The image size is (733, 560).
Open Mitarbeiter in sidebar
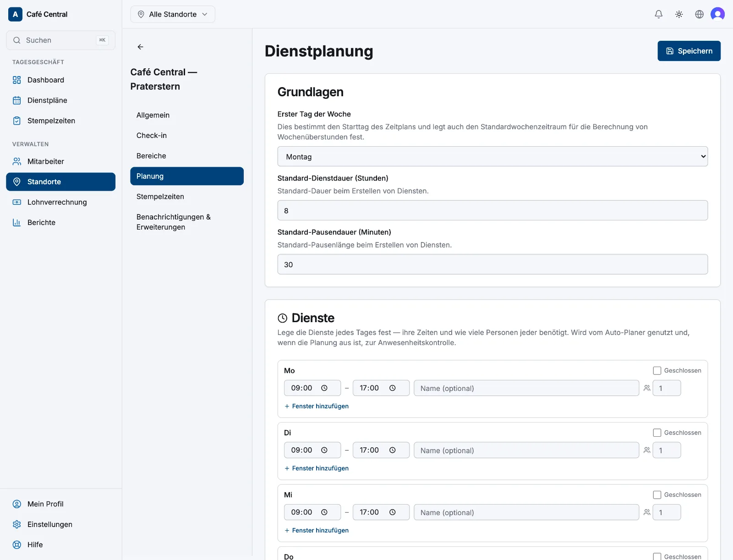[60, 161]
